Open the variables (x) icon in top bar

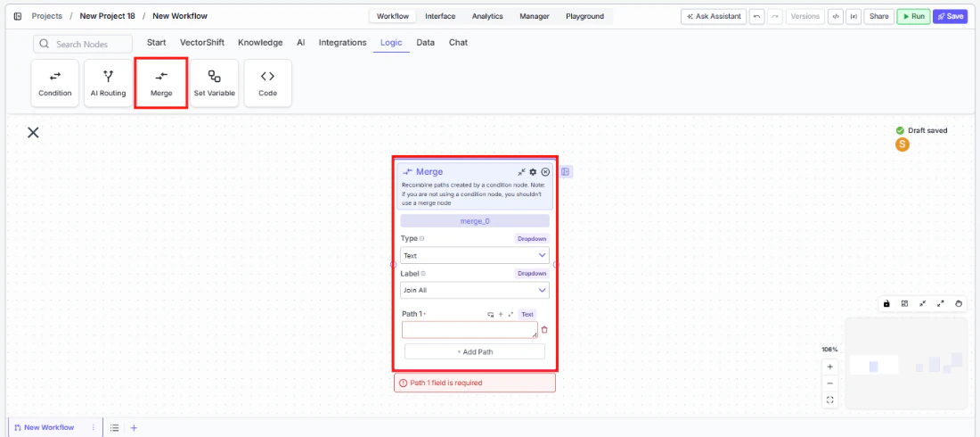853,16
